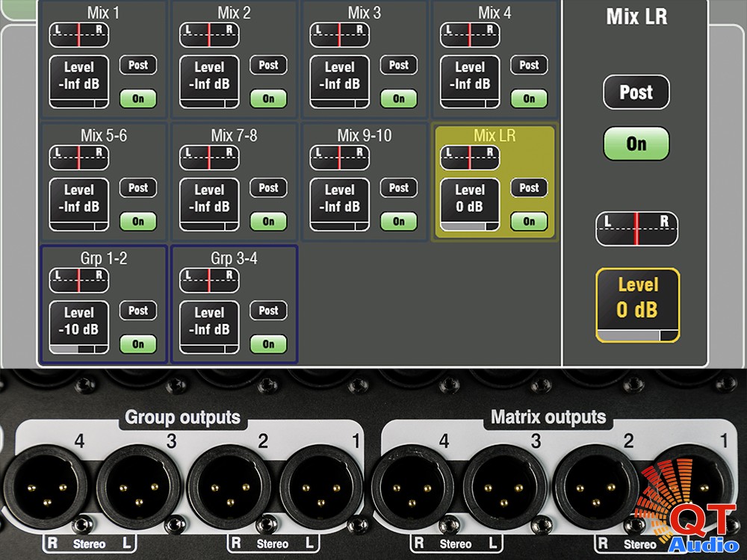Toggle Post for Mix 4
747x560 pixels.
pos(529,65)
